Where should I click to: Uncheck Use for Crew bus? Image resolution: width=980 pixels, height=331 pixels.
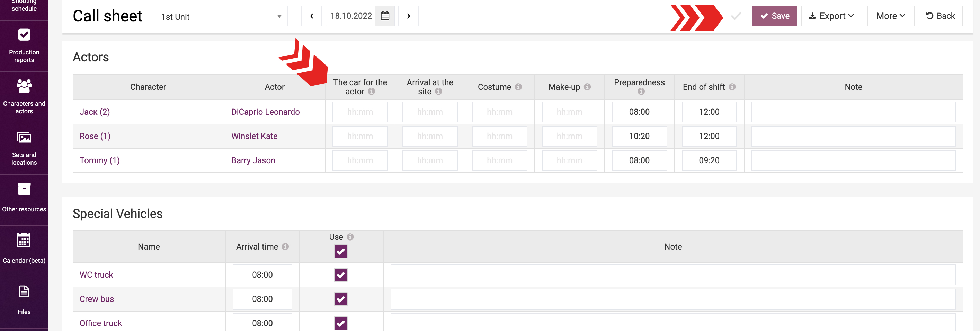(340, 299)
